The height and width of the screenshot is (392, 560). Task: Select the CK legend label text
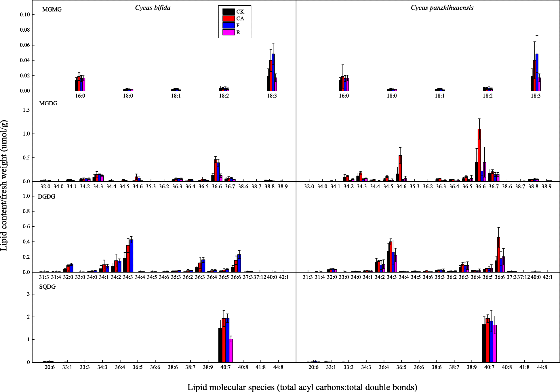tap(240, 12)
